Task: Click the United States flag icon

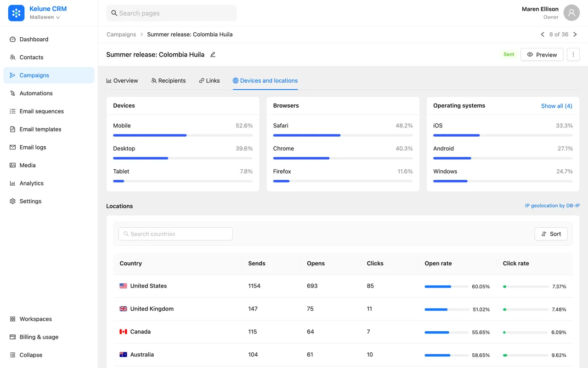Action: tap(123, 286)
